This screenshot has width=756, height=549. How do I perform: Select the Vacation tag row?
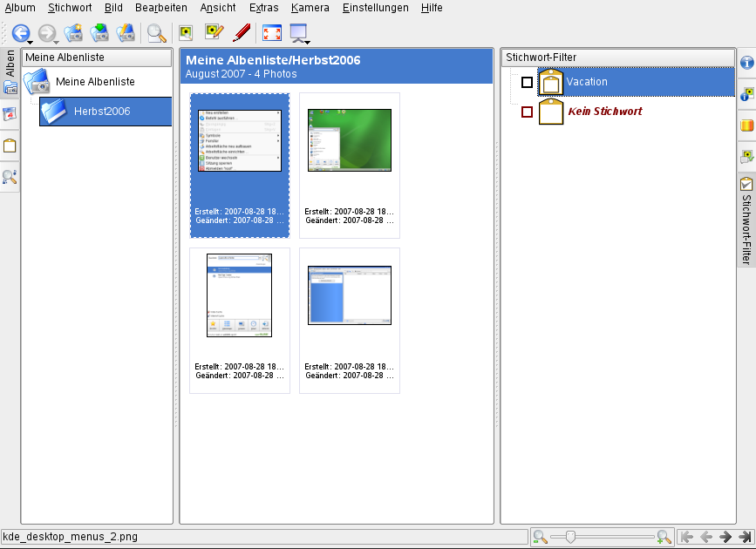tap(636, 82)
